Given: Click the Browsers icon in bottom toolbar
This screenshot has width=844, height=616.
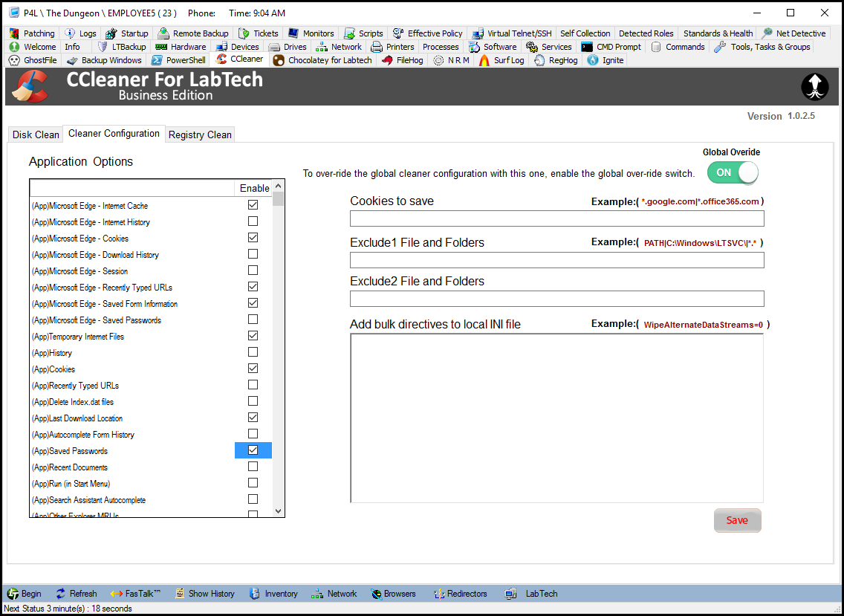Looking at the screenshot, I should (x=376, y=594).
